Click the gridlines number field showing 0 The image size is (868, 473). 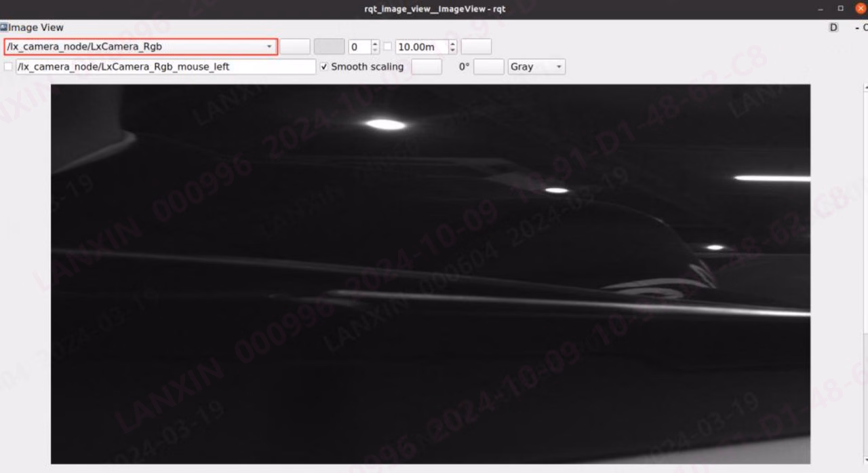359,47
